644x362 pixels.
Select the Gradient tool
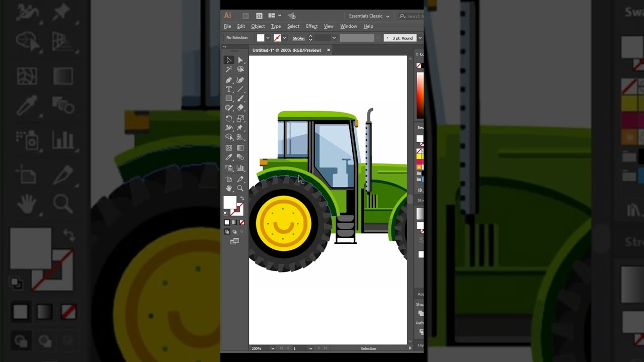(240, 148)
